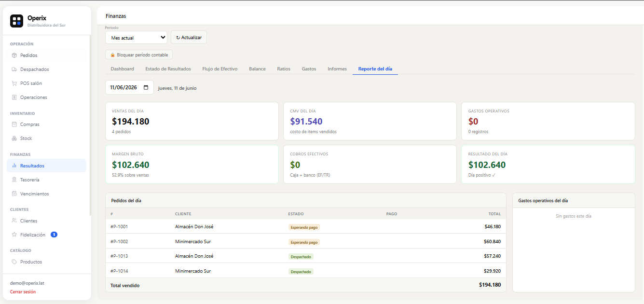644x304 pixels.
Task: Click the Compras bag icon
Action: (14, 124)
